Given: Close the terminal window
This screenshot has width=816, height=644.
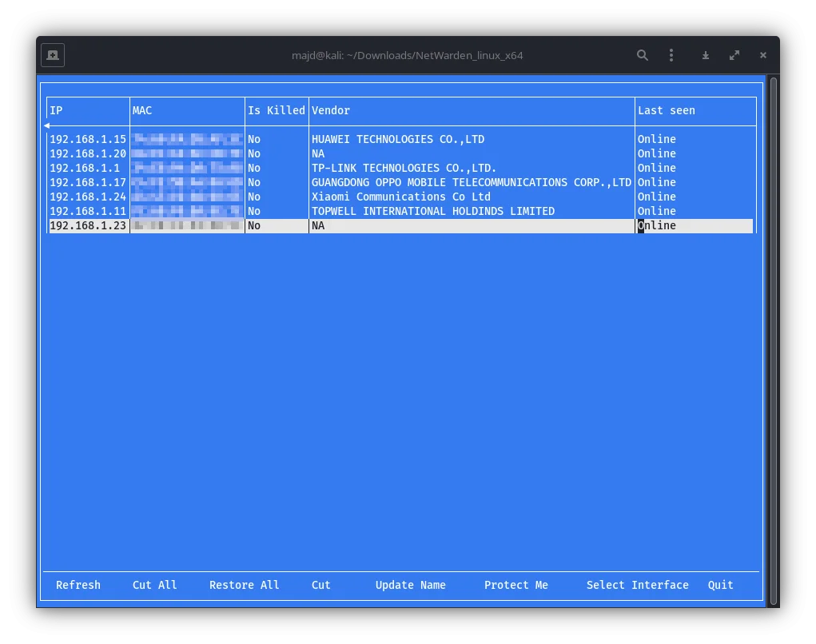Looking at the screenshot, I should (x=763, y=55).
